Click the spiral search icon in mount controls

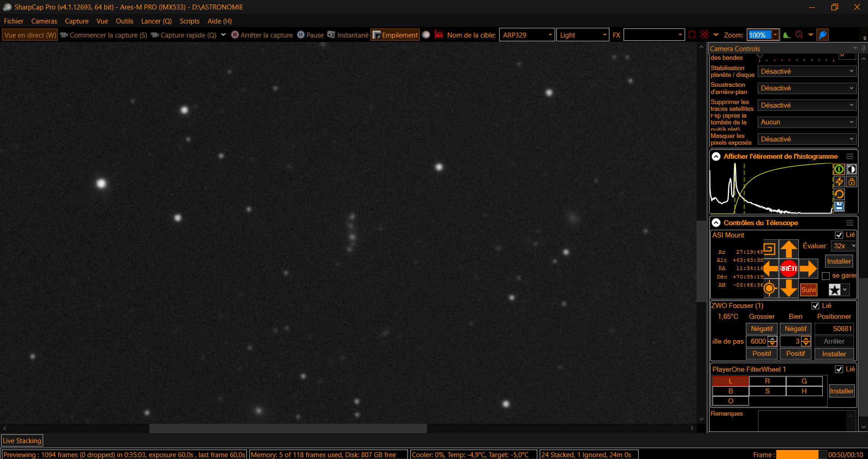[x=769, y=249]
